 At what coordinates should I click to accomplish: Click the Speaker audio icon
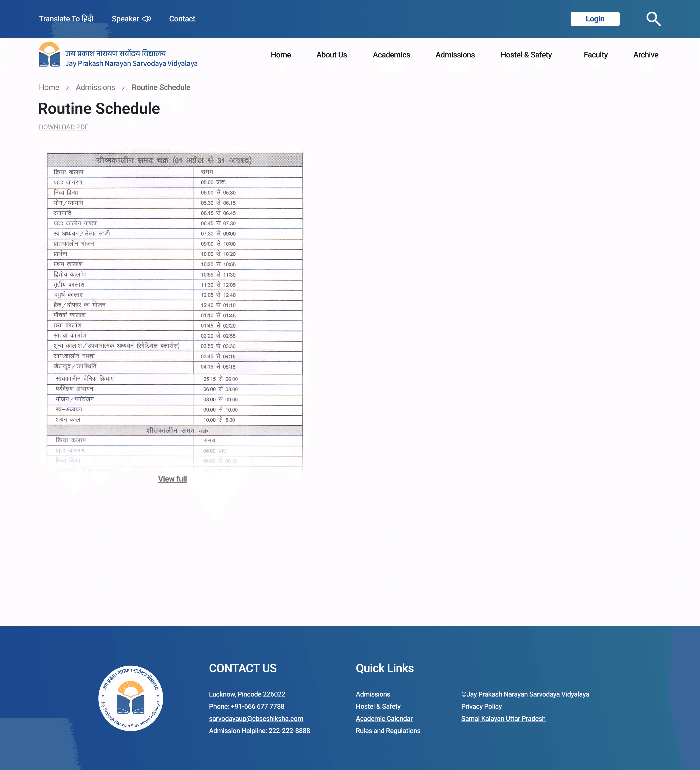click(x=147, y=19)
